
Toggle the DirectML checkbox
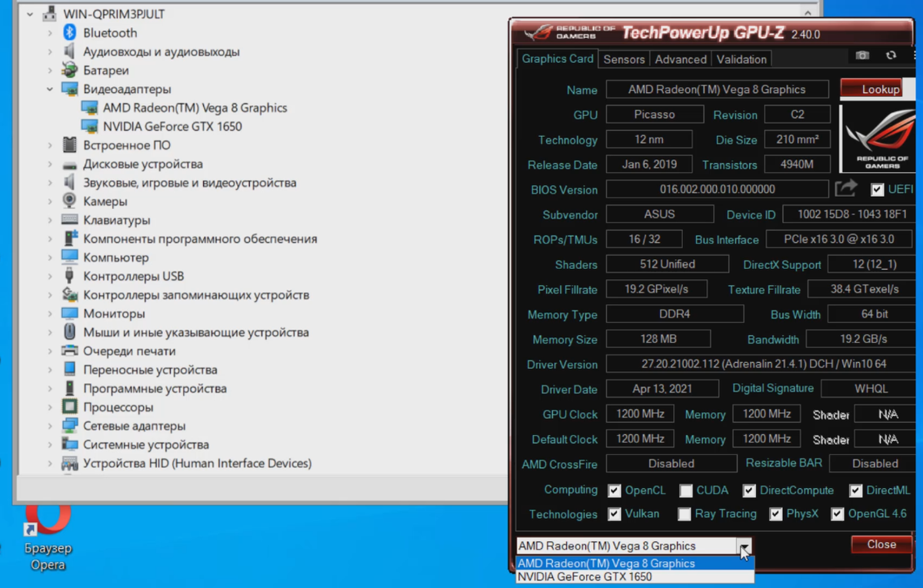pos(855,490)
